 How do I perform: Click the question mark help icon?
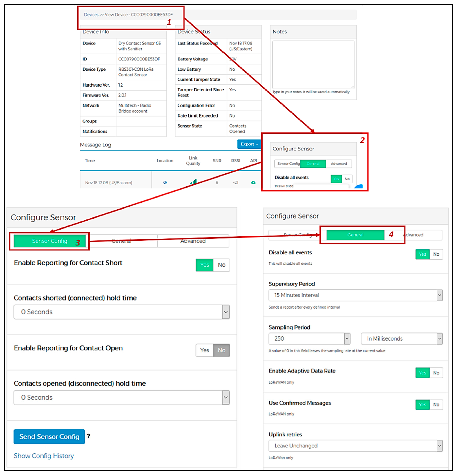(88, 436)
